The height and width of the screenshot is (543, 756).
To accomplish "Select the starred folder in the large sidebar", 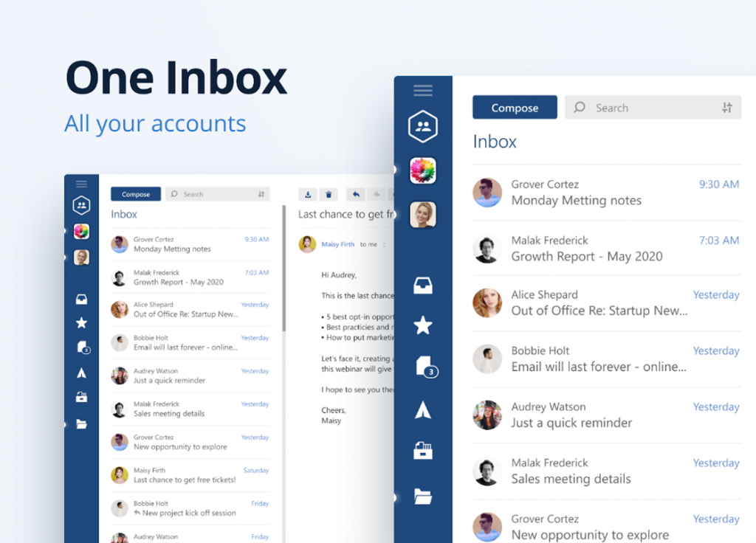I will tap(423, 325).
